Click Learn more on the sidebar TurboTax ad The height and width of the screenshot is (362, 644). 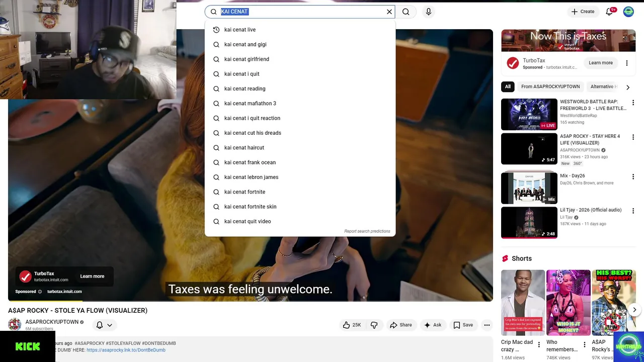[601, 63]
